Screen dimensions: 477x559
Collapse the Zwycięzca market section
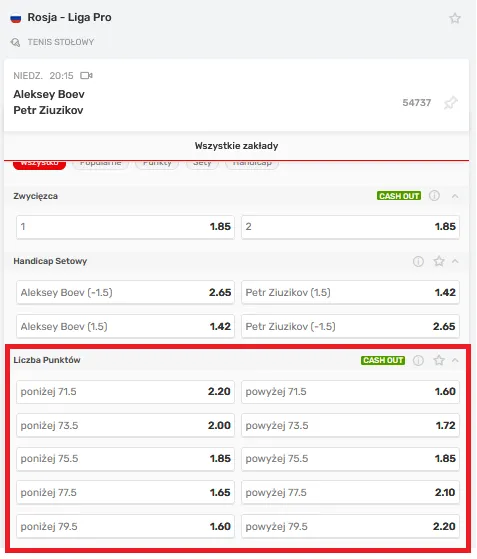coord(455,196)
